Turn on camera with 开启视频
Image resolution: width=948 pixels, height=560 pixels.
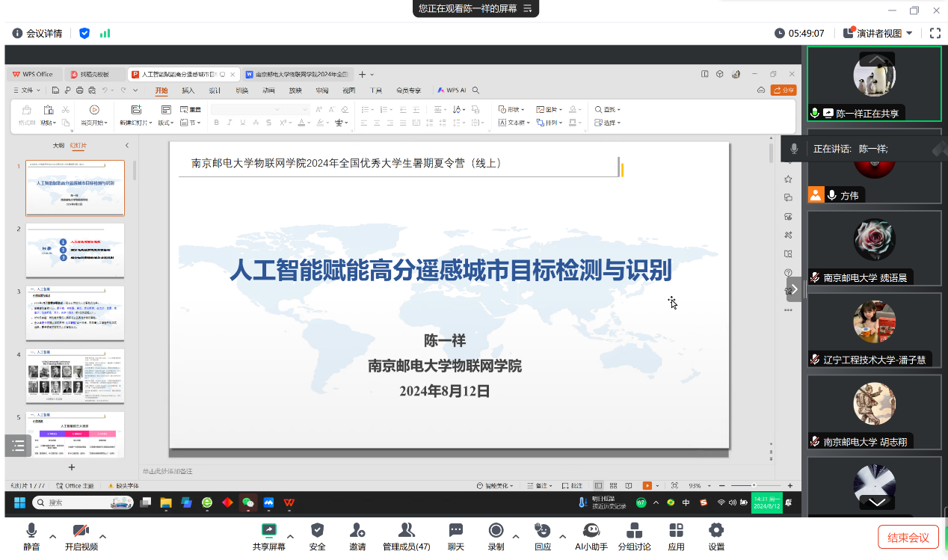(x=81, y=536)
